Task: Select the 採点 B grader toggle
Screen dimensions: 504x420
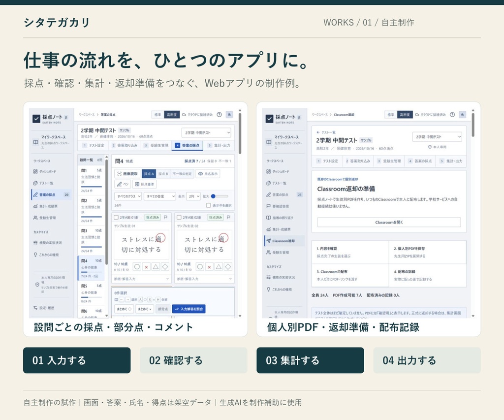Action: point(163,174)
